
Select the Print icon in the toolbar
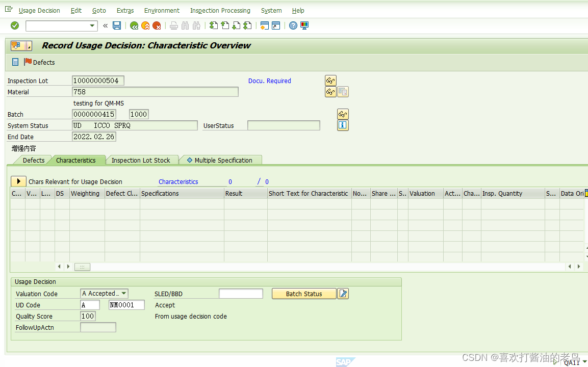coord(173,25)
